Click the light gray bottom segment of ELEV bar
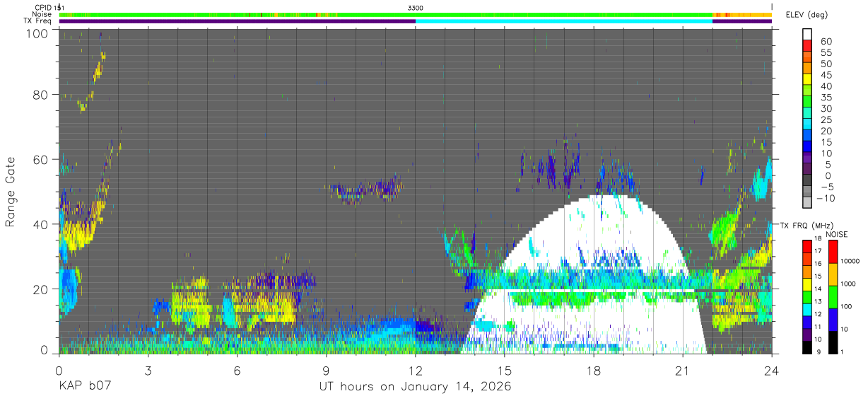 [x=807, y=202]
